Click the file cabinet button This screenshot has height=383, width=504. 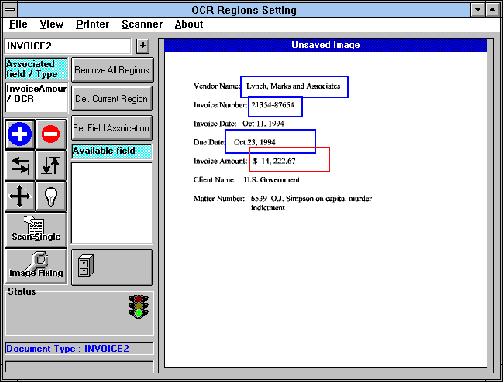pyautogui.click(x=112, y=267)
